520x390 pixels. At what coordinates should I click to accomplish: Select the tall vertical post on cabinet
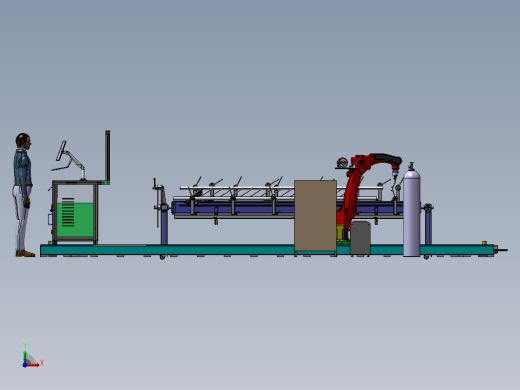click(108, 156)
